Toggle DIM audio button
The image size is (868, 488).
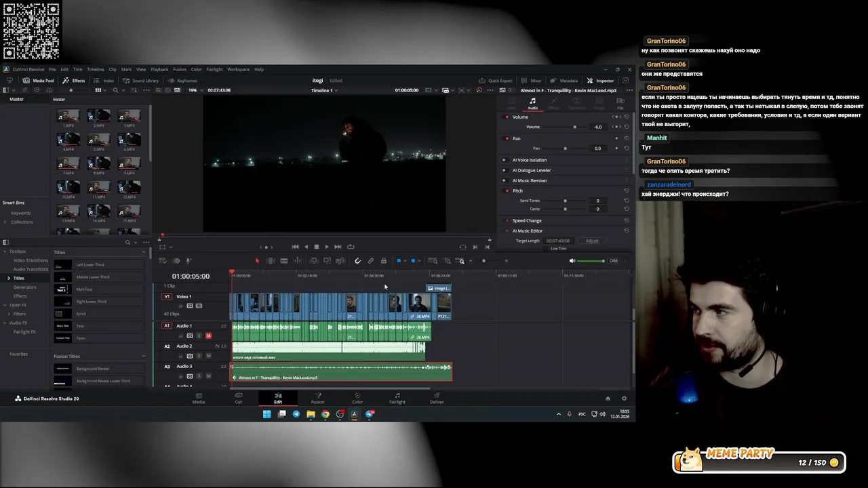[x=613, y=261]
